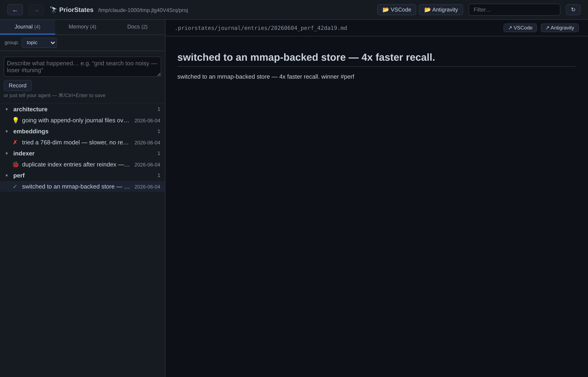Click the refresh icon button

(573, 10)
